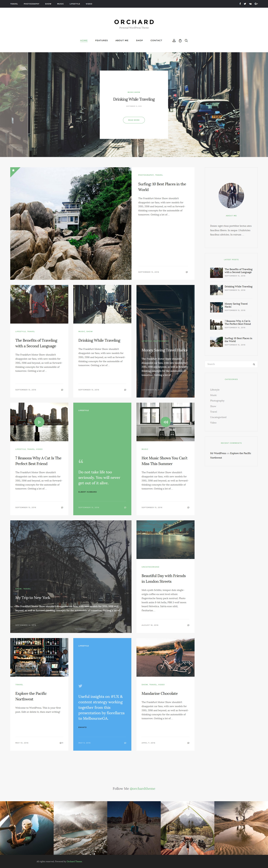
Task: Open comments icon on Hot Music Shows card
Action: coord(188,507)
